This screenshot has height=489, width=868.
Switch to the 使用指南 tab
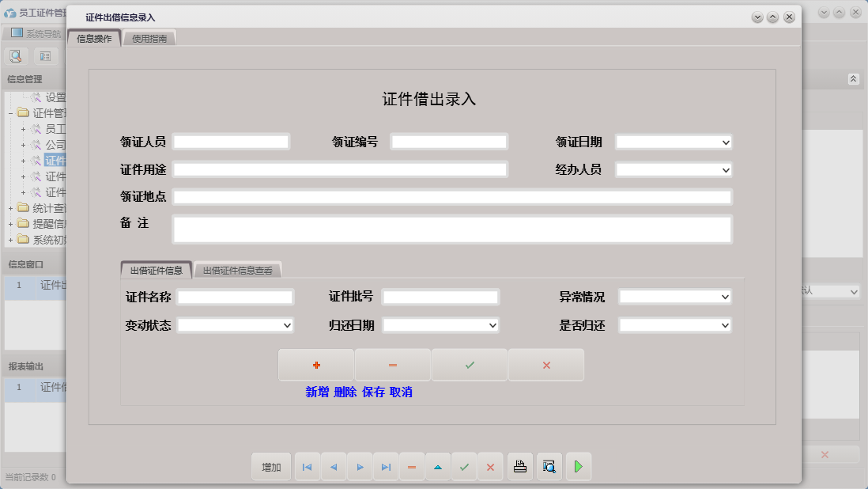149,36
